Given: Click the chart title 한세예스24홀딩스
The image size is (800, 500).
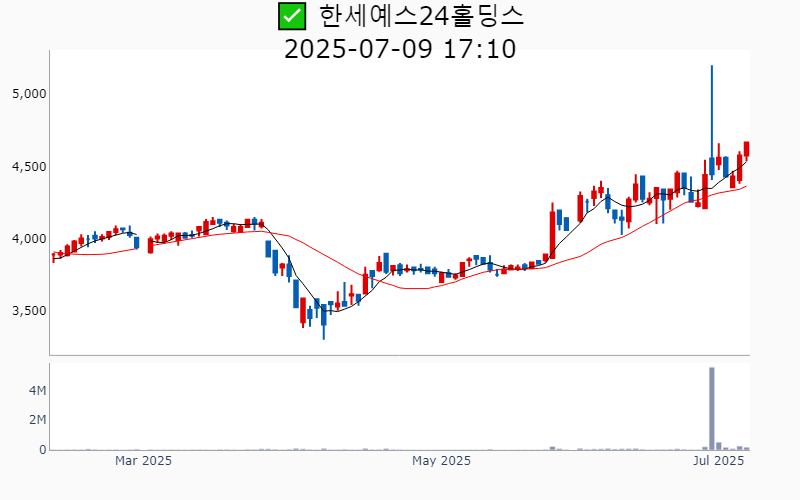Looking at the screenshot, I should [x=421, y=16].
